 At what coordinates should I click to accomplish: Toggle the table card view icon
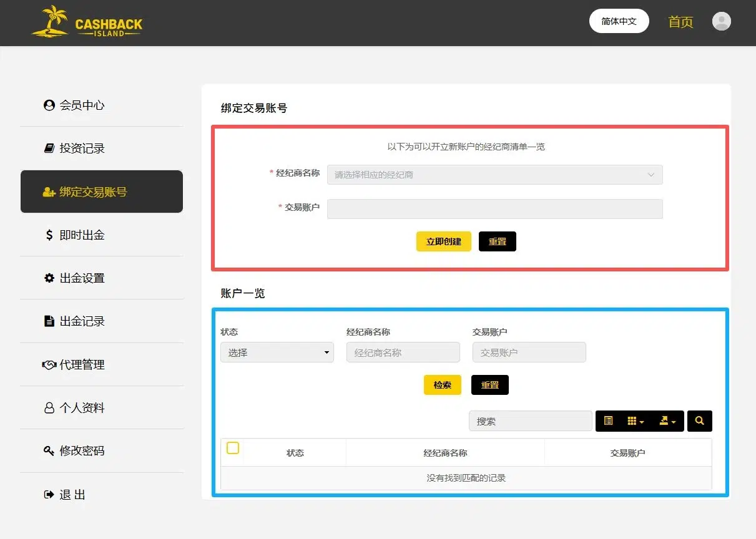(x=609, y=421)
